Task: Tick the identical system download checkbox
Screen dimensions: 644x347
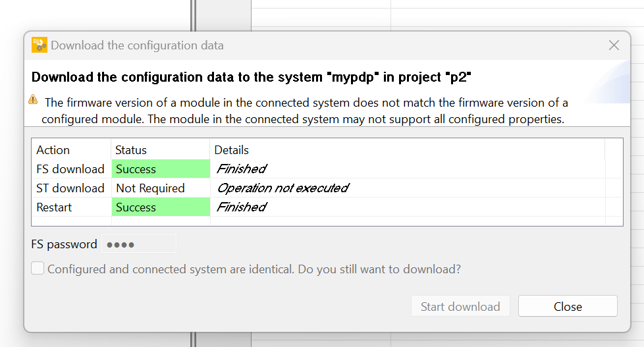Action: pos(38,269)
